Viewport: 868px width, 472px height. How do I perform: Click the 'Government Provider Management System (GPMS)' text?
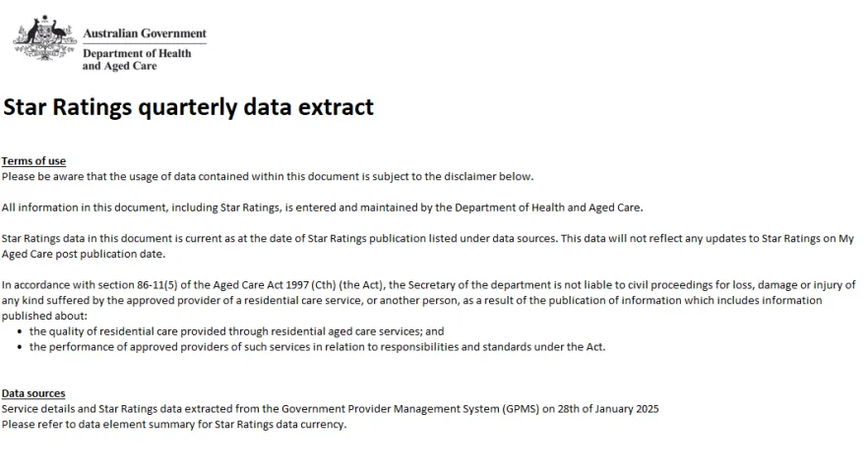pyautogui.click(x=410, y=409)
